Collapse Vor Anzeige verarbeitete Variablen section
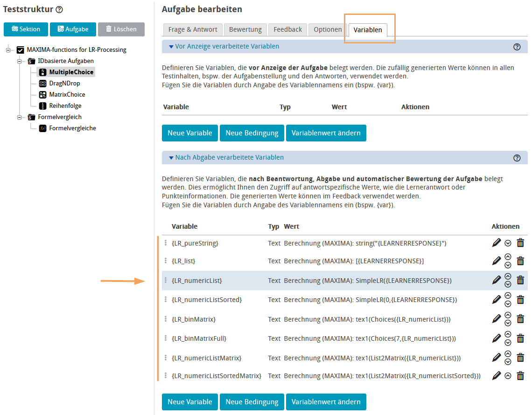The image size is (532, 415). point(171,47)
